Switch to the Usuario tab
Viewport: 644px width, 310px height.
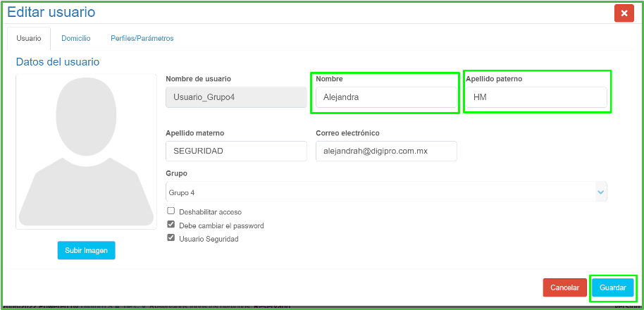tap(29, 38)
